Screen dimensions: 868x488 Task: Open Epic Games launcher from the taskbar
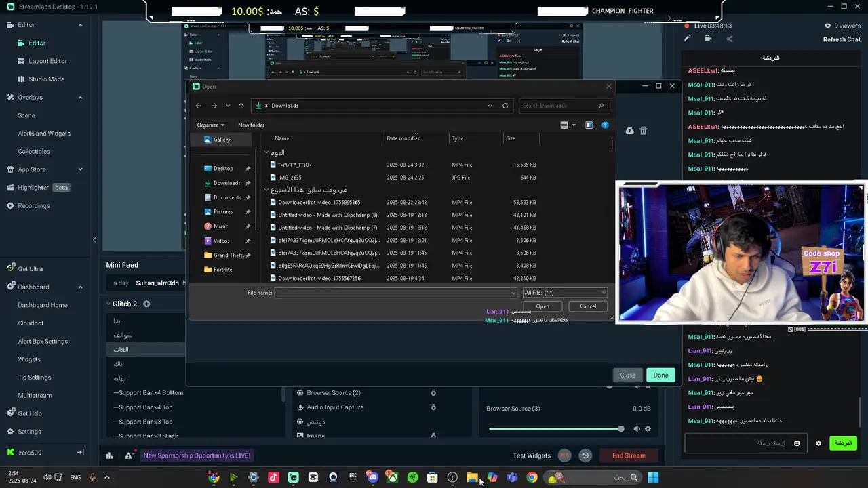pyautogui.click(x=353, y=477)
